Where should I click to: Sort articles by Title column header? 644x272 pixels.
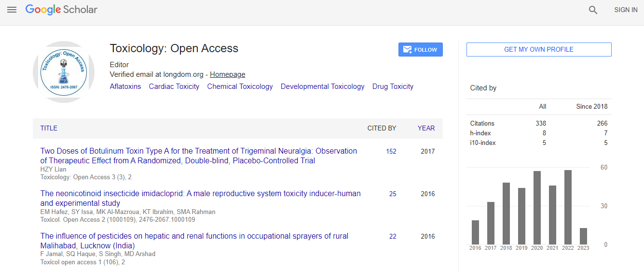(x=49, y=128)
